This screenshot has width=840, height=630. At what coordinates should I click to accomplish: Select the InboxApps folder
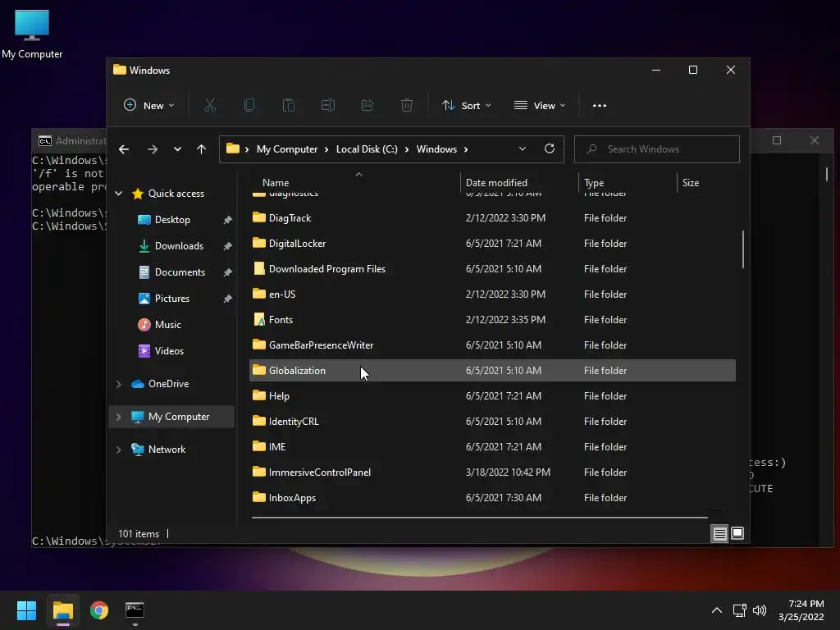tap(492, 498)
